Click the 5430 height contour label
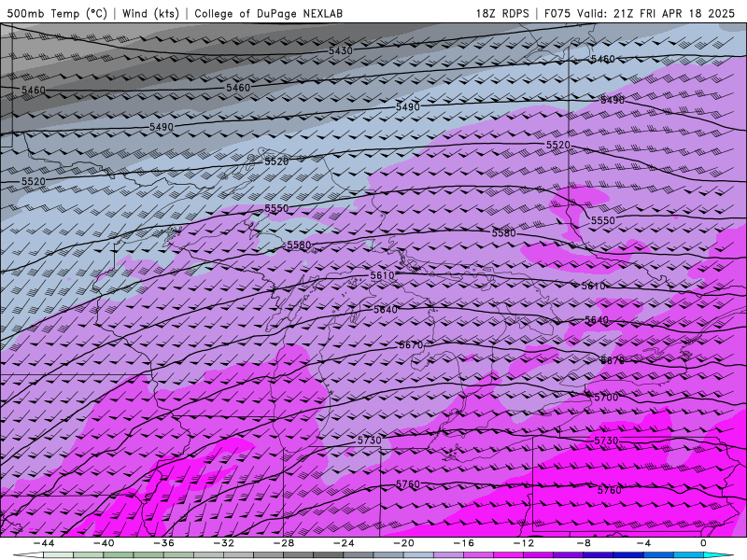 coord(340,50)
